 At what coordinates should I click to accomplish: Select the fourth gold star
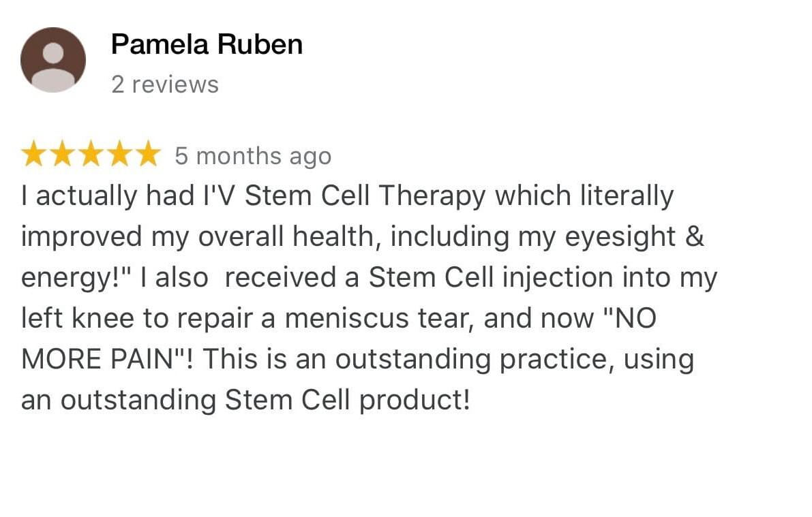[x=119, y=154]
